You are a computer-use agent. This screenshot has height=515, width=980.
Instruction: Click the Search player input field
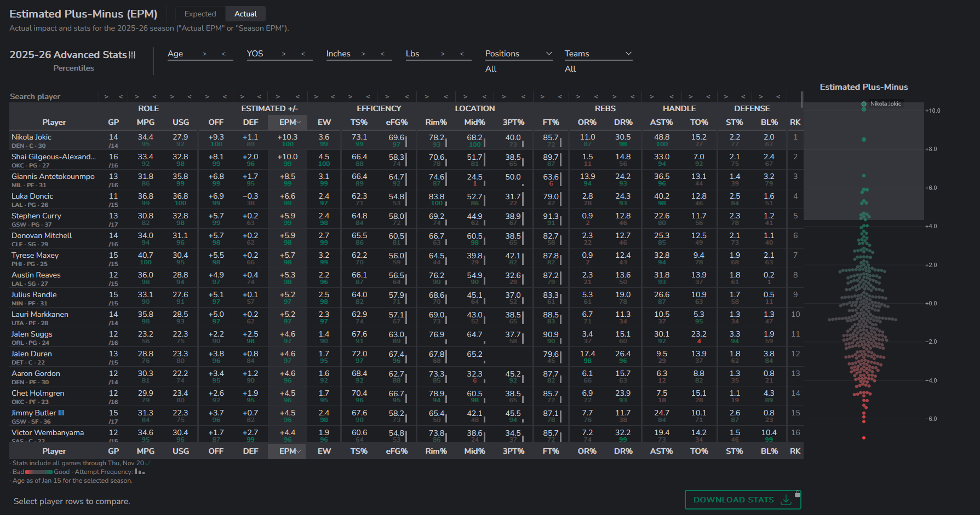click(x=53, y=96)
